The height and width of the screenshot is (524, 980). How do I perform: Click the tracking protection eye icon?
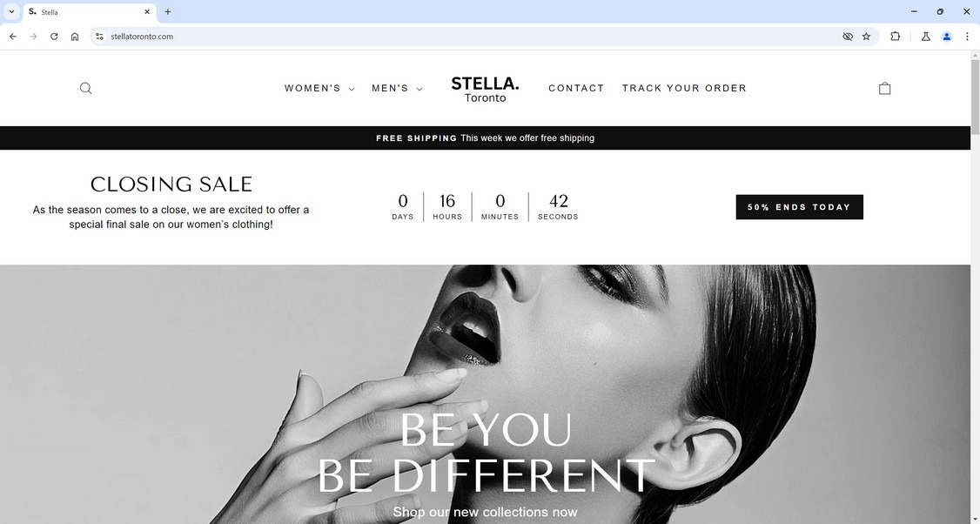click(848, 37)
